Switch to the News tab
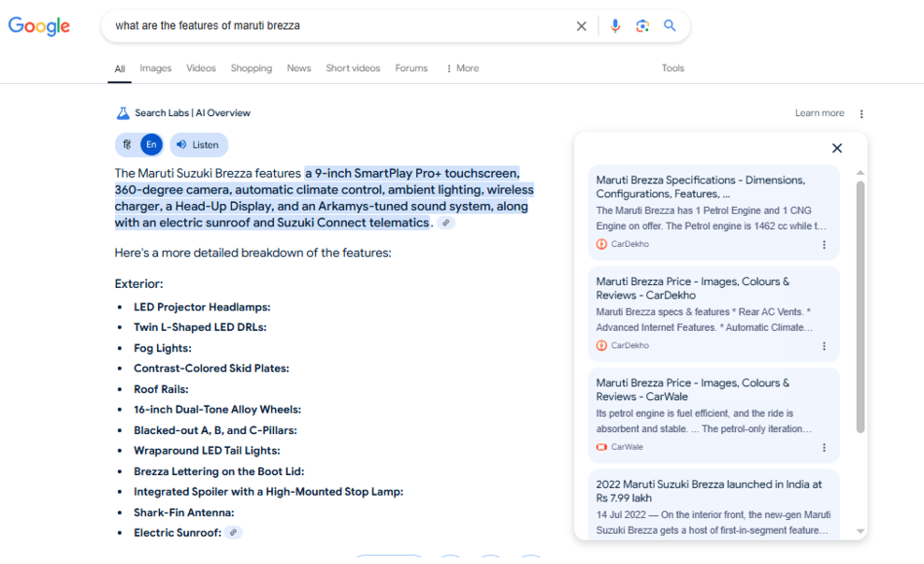The image size is (924, 564). point(298,68)
